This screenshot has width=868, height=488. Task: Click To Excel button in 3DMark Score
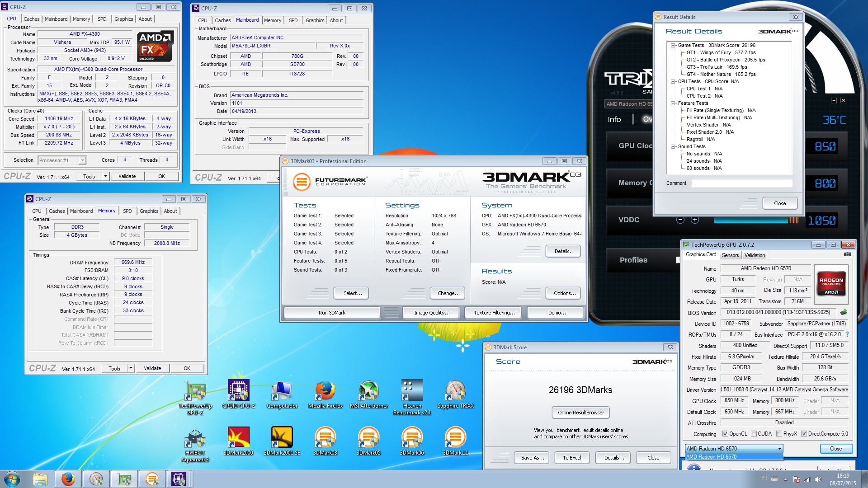coord(572,458)
